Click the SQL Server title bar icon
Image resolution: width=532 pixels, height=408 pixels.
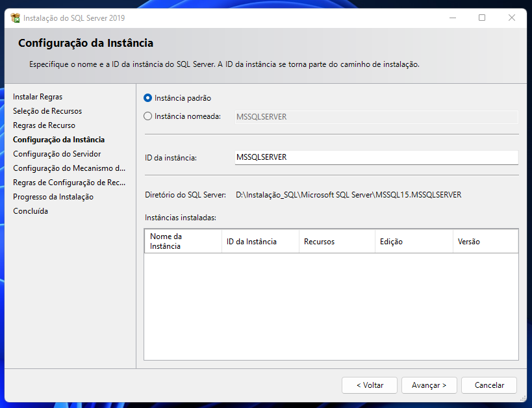pos(15,18)
